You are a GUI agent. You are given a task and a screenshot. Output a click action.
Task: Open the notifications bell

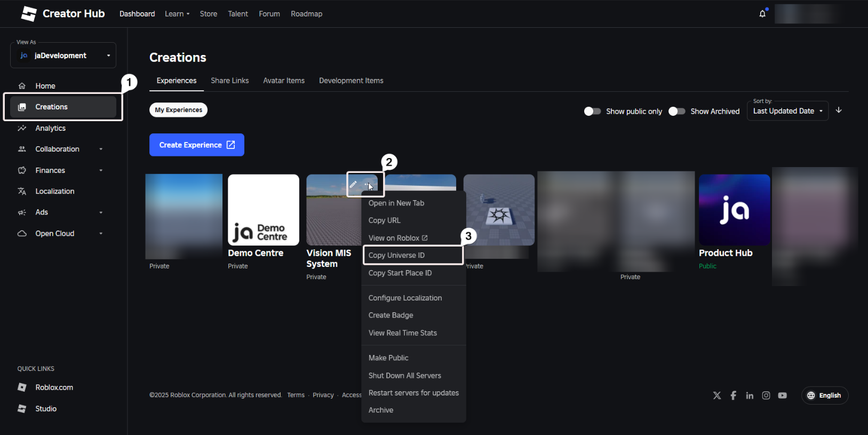coord(762,14)
